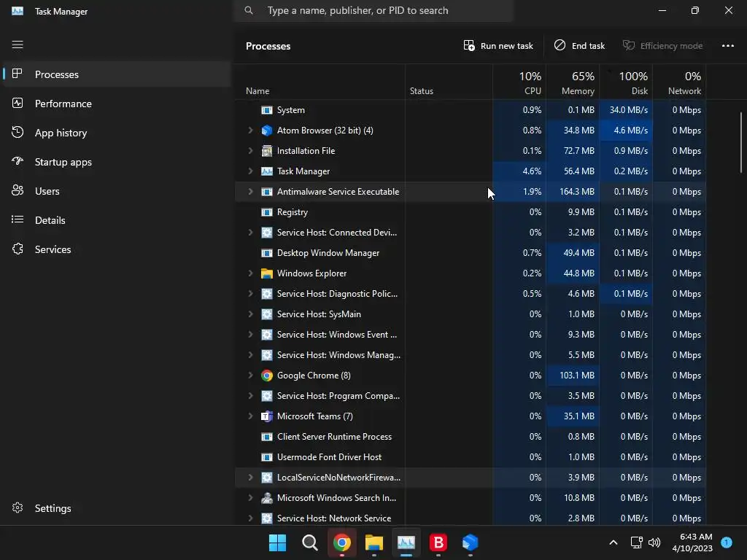Click the process search input field
The image size is (747, 560).
(x=373, y=10)
